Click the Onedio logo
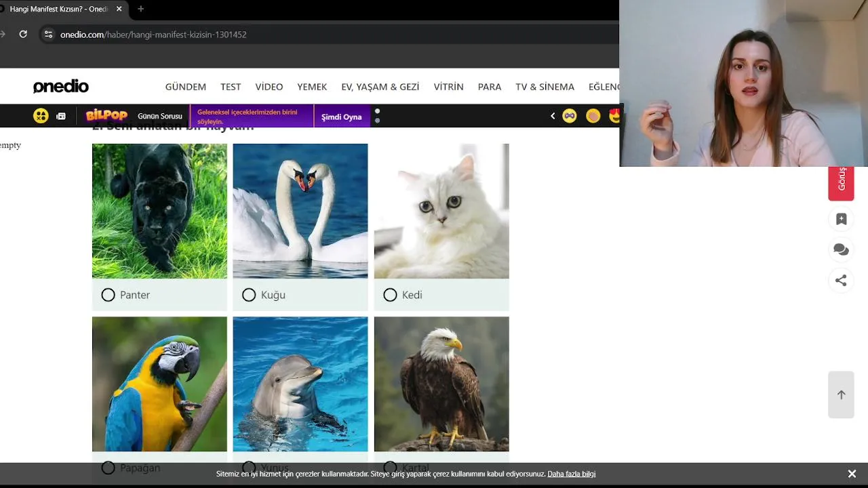Image resolution: width=868 pixels, height=488 pixels. (61, 86)
